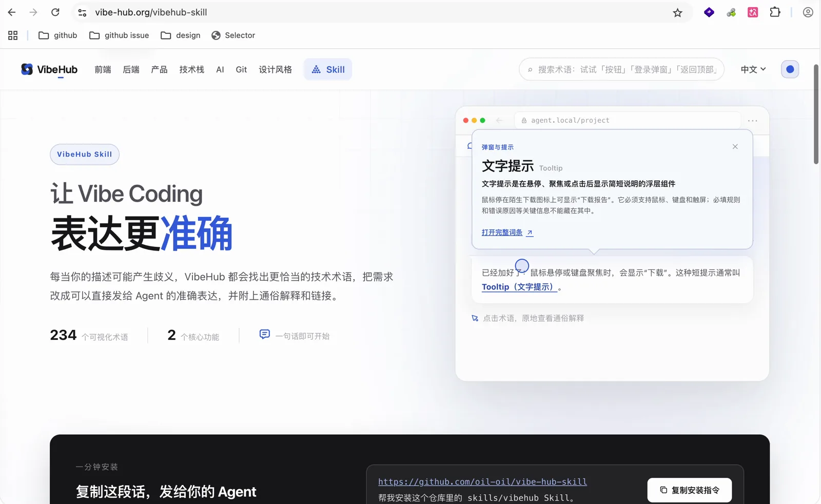Viewport: 821px width, 504px height.
Task: Click the 一分钟安装 label
Action: pos(96,467)
